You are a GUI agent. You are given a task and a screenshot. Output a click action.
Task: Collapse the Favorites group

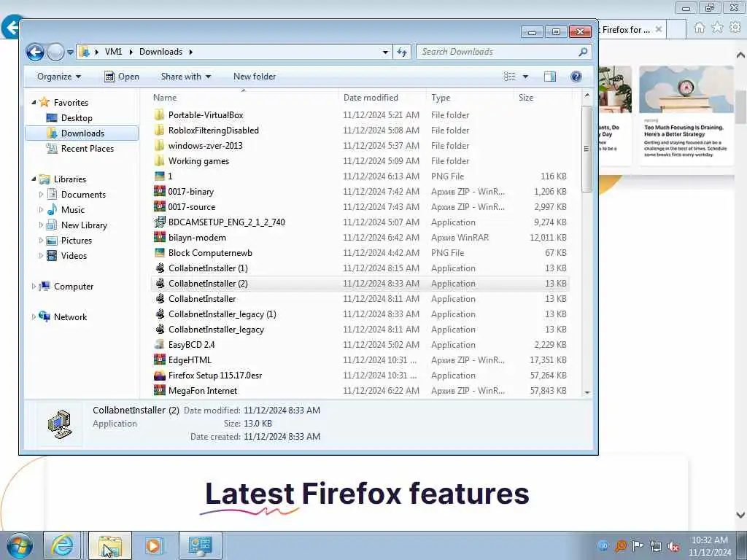pyautogui.click(x=34, y=102)
